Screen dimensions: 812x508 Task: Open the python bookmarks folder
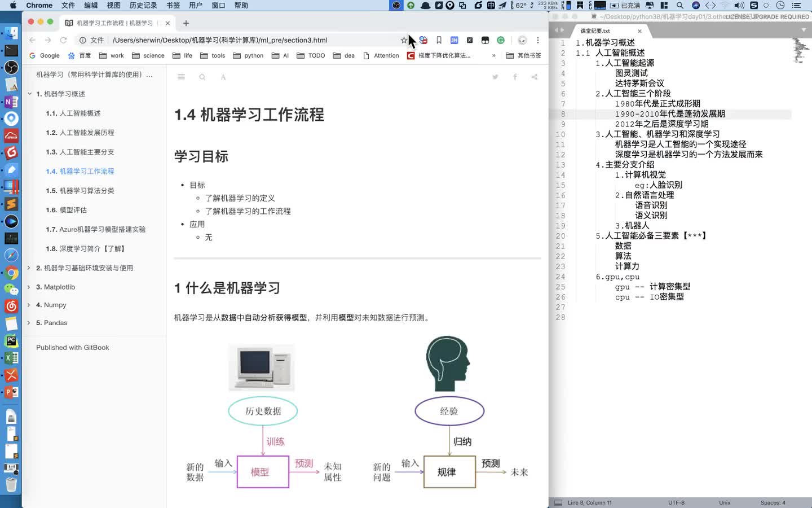click(x=248, y=55)
